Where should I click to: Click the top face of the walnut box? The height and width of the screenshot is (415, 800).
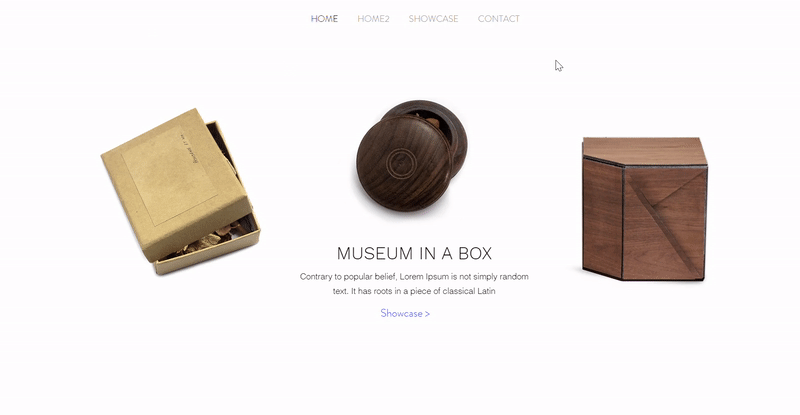tap(645, 151)
